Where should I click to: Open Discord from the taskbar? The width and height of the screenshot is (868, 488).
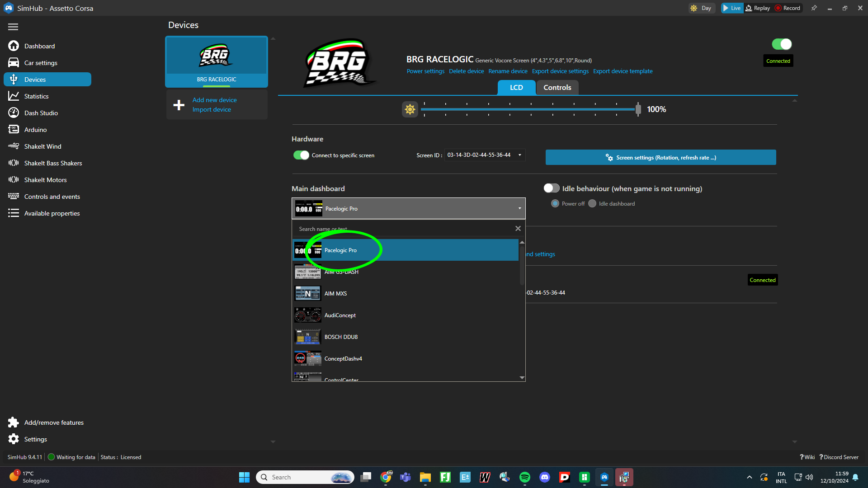[x=545, y=477]
